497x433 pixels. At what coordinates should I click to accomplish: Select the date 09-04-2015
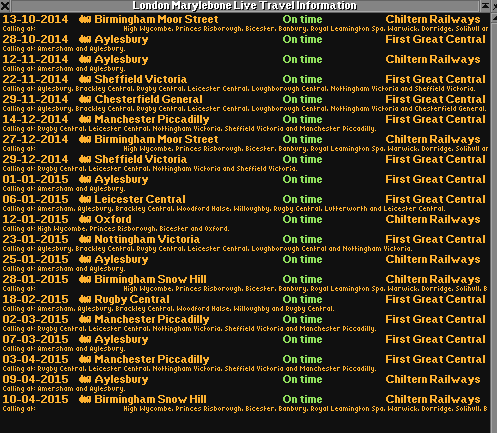click(x=35, y=379)
